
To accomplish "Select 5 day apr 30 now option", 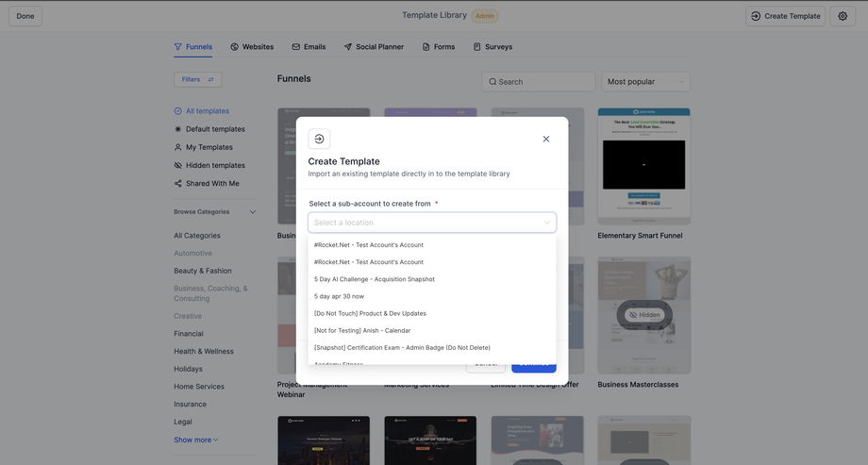I will pyautogui.click(x=432, y=296).
